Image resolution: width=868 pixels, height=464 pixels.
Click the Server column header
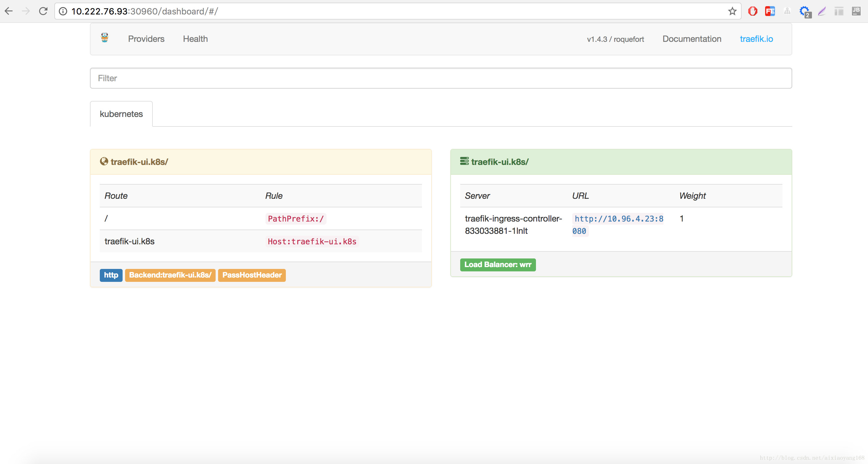(477, 196)
